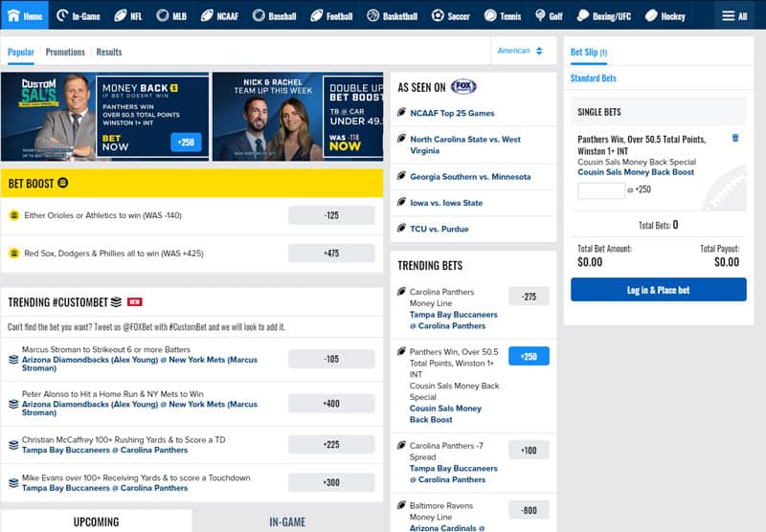The height and width of the screenshot is (532, 766).
Task: Select -105 odds for Marcus Stroman strikeouts
Action: click(x=331, y=359)
